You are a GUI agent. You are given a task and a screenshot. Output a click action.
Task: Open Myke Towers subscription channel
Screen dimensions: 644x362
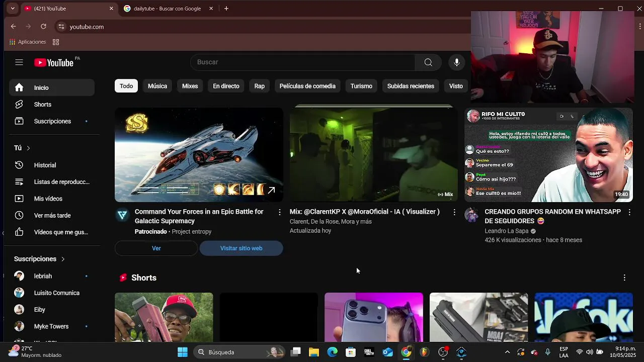coord(52,326)
